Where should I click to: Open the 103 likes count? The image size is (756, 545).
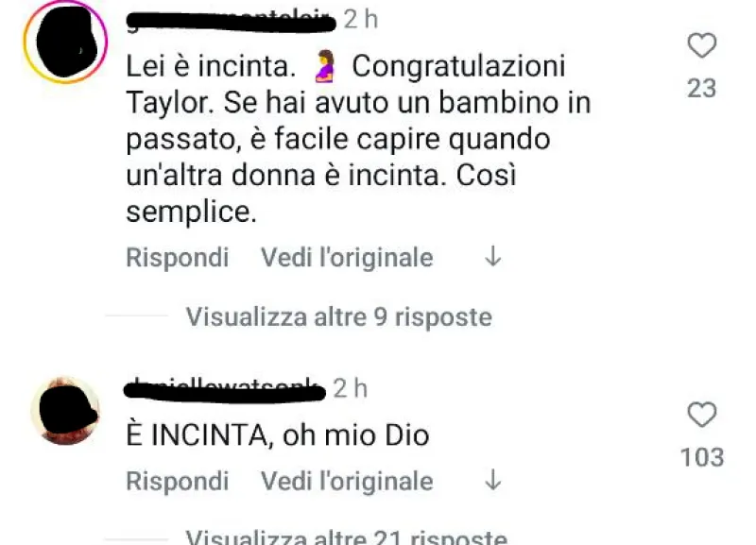701,457
